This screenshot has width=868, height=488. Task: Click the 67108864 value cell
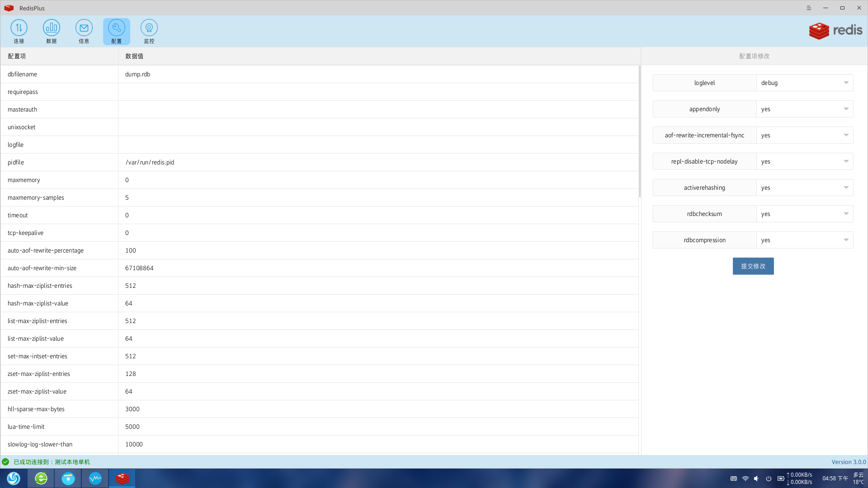(378, 268)
